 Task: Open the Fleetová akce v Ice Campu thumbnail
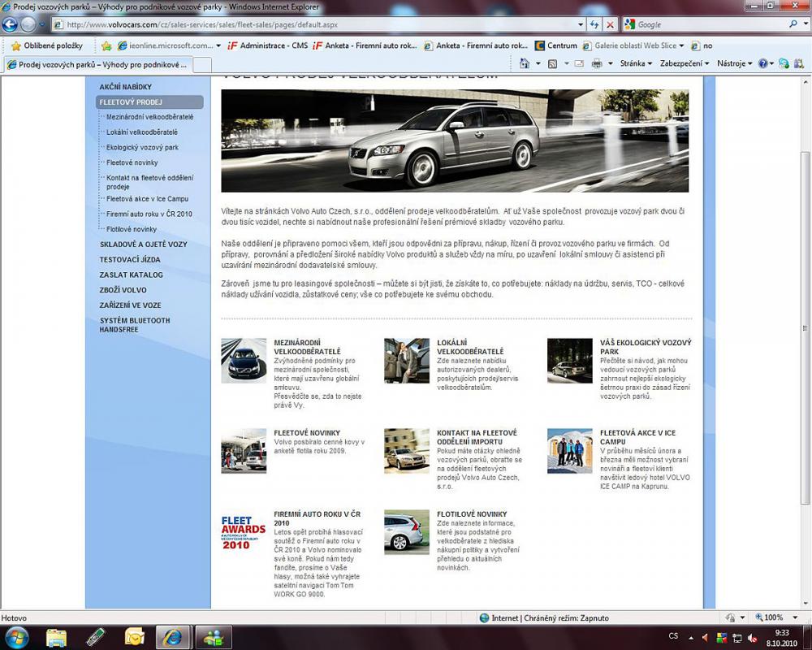pos(570,451)
